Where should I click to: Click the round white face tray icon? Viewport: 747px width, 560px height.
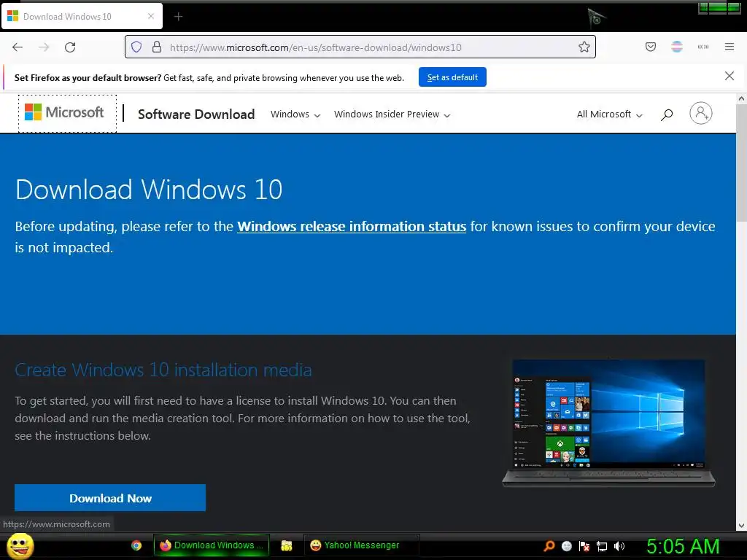(566, 546)
